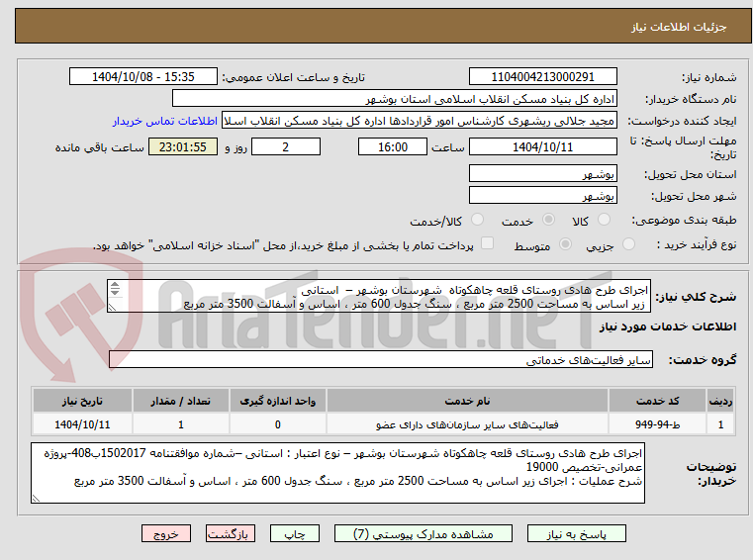The height and width of the screenshot is (560, 753).
Task: Click the deadline date field 1404/10/11
Action: click(x=542, y=147)
